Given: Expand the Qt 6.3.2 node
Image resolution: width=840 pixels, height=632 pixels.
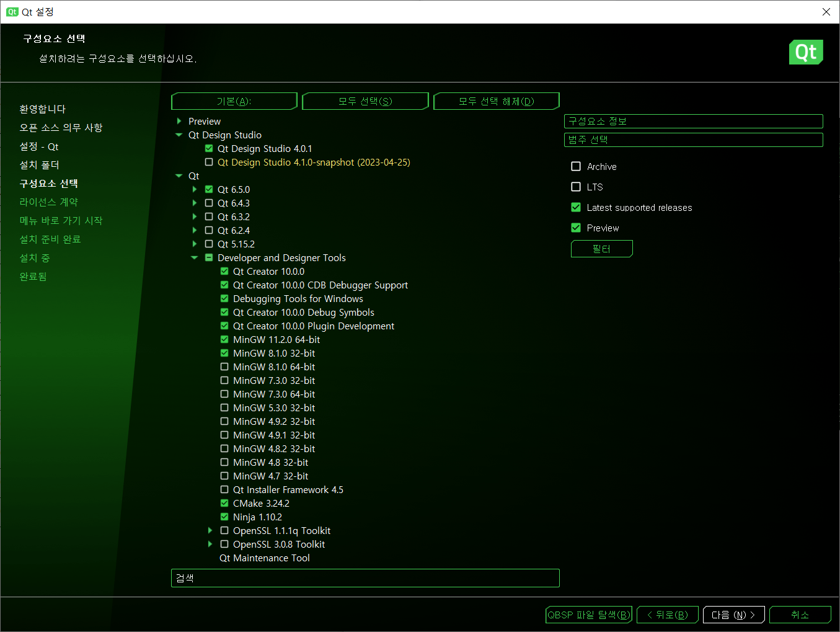Looking at the screenshot, I should pyautogui.click(x=195, y=217).
